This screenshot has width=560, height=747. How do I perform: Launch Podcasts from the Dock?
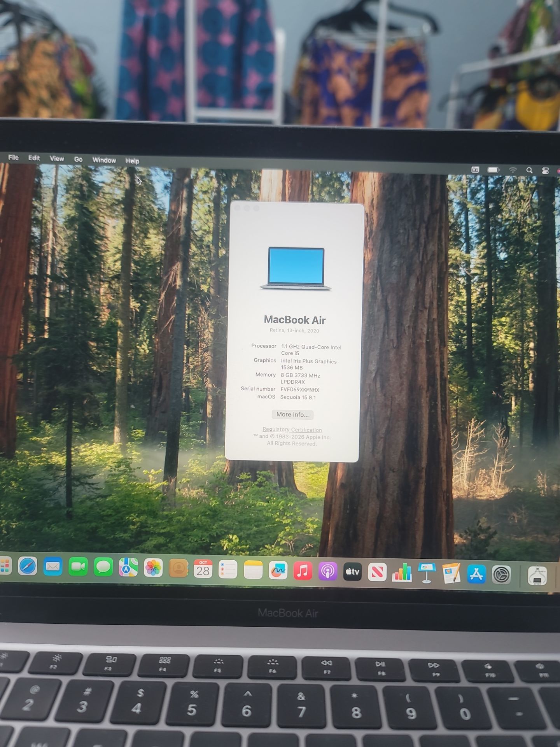click(328, 571)
